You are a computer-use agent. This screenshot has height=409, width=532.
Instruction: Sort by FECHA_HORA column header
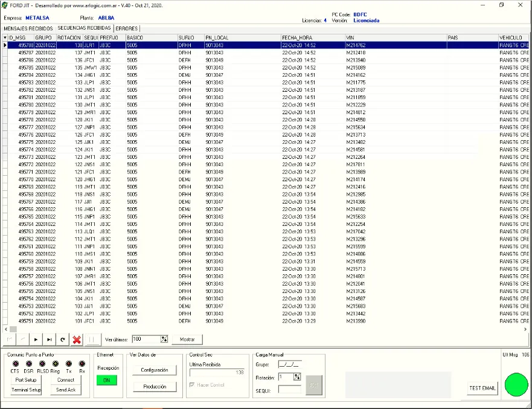click(313, 37)
